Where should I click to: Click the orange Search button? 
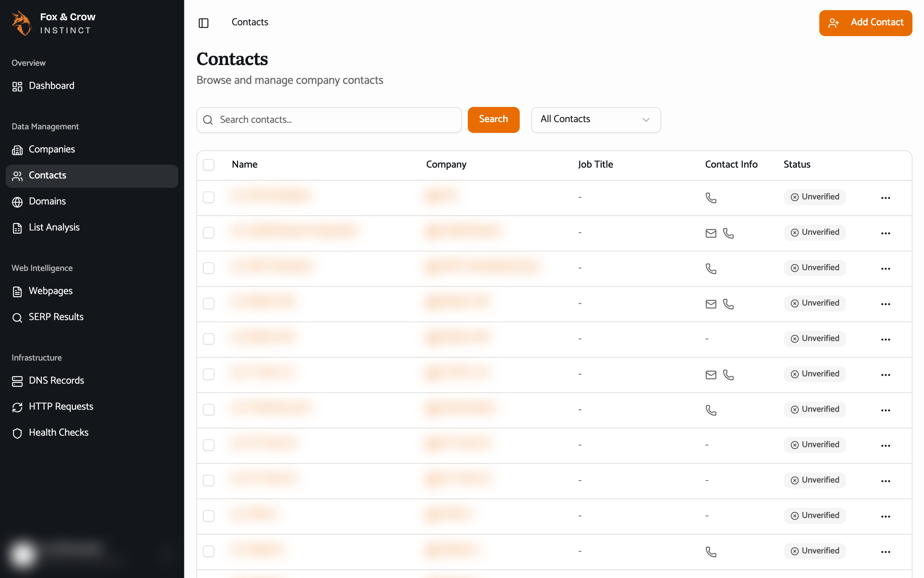tap(493, 120)
